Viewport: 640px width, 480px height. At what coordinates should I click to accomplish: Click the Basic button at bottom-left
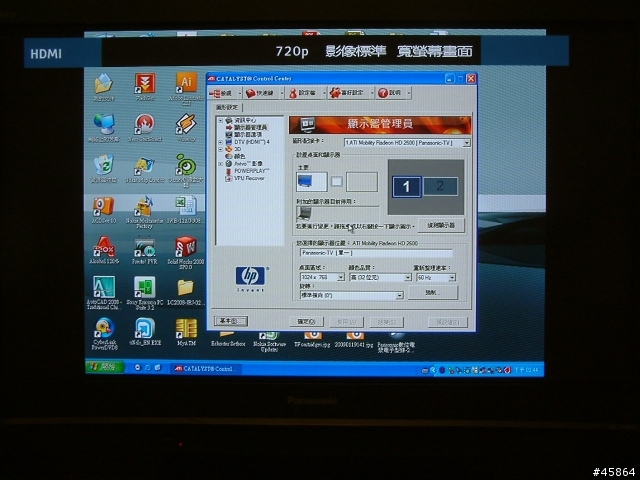(231, 321)
